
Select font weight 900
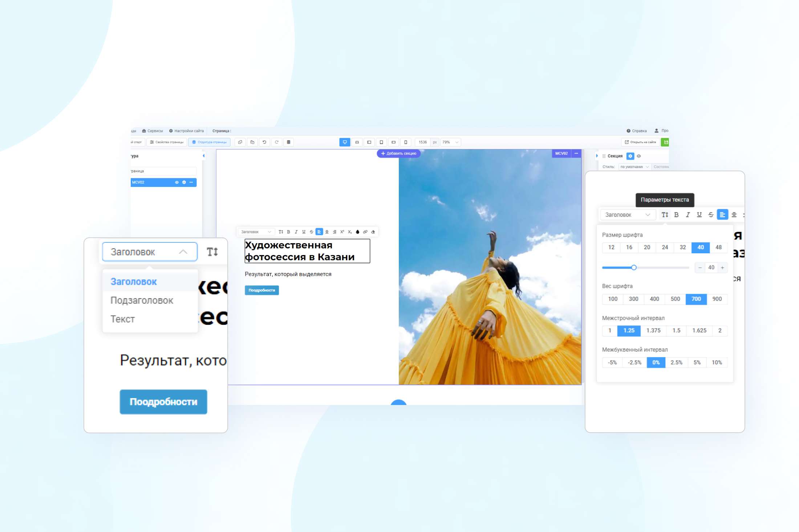tap(717, 299)
